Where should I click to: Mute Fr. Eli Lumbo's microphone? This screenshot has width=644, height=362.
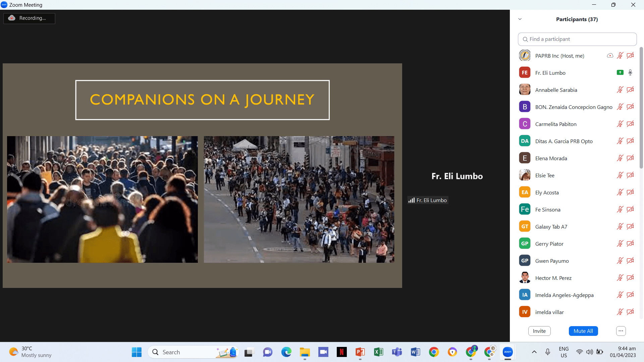coord(630,73)
